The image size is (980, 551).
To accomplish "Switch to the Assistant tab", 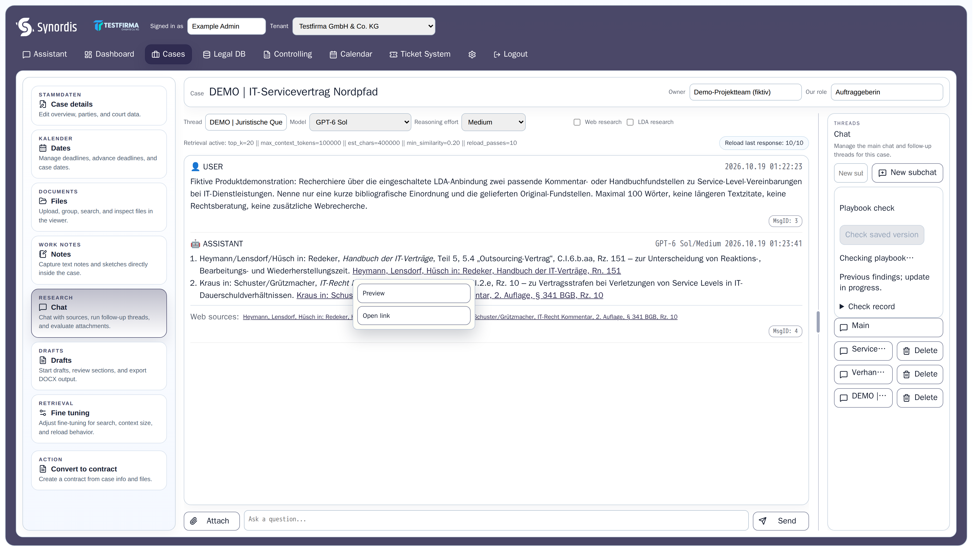I will click(x=45, y=55).
